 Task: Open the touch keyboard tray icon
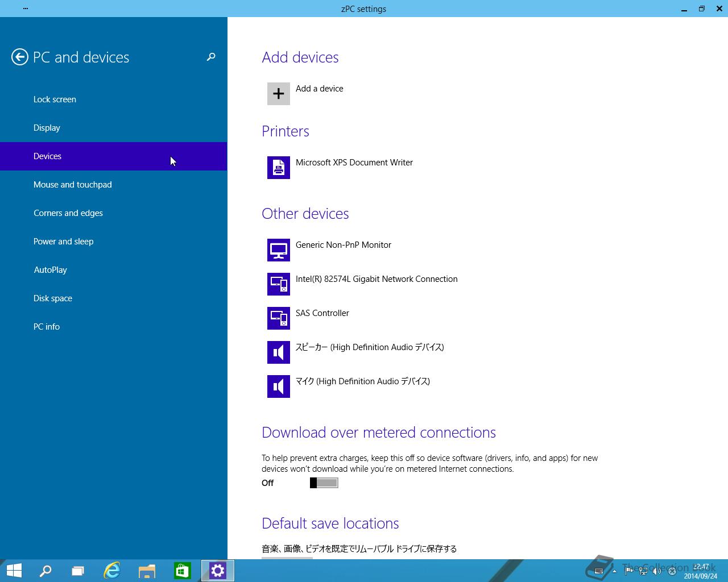pos(598,571)
